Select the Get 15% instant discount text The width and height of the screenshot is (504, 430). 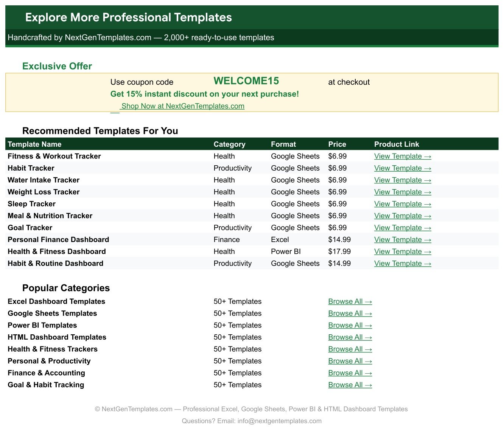(x=205, y=94)
